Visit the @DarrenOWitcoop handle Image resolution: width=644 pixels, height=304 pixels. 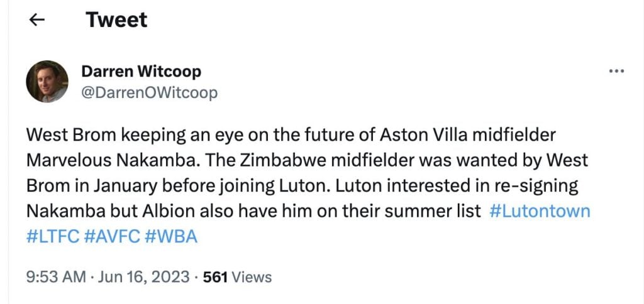tap(150, 93)
